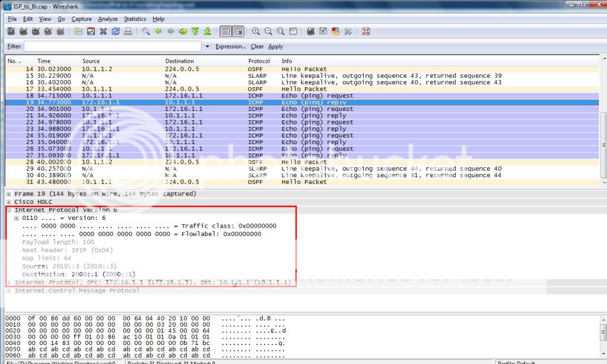The height and width of the screenshot is (364, 607).
Task: Start a new live capture icon
Action: point(36,31)
